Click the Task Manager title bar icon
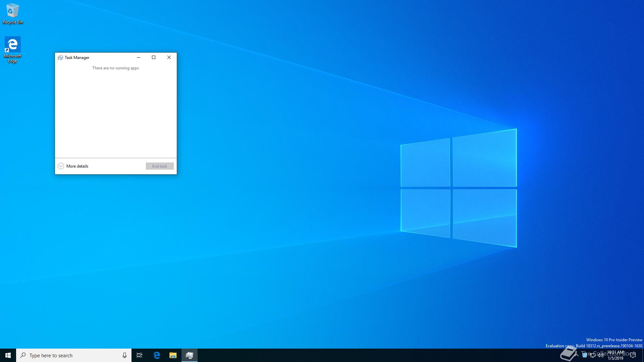The width and height of the screenshot is (644, 362). [x=60, y=58]
